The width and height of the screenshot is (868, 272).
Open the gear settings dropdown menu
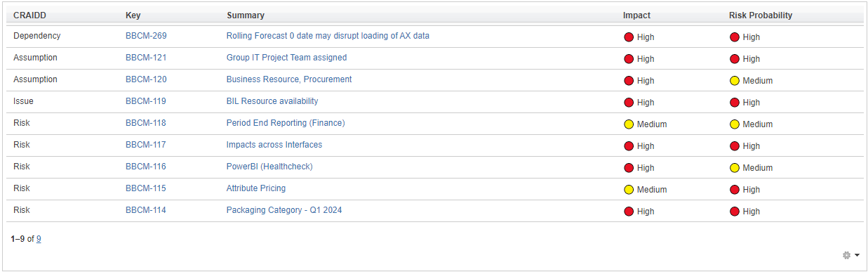850,255
